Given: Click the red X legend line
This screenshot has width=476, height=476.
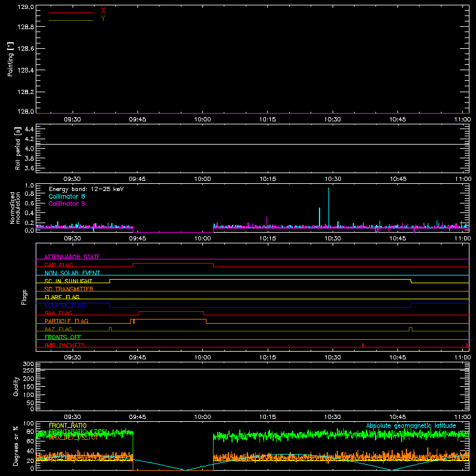Looking at the screenshot, I should 71,12.
